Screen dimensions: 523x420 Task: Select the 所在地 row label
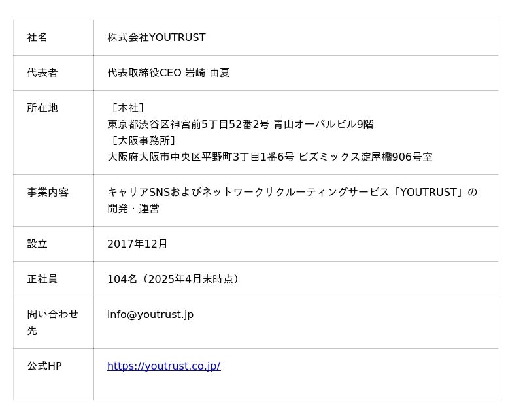(x=42, y=108)
